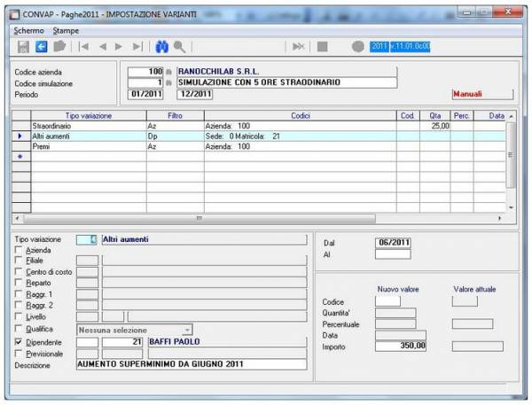The width and height of the screenshot is (532, 405).
Task: Open the Schermo menu
Action: tap(29, 30)
